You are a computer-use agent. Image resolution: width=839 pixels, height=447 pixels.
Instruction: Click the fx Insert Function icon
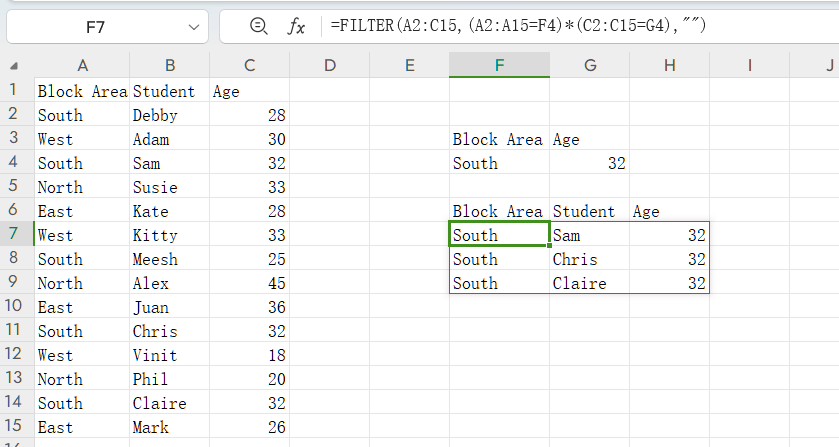pos(296,27)
